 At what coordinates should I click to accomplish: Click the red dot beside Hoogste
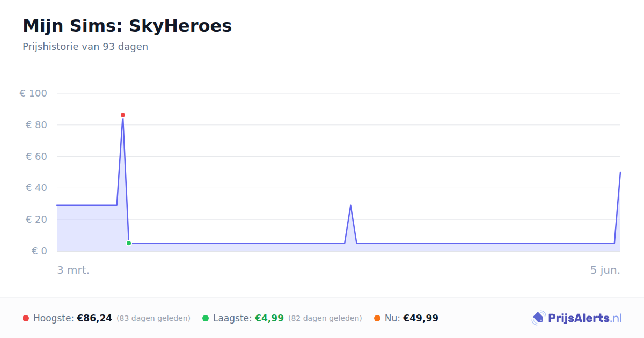[26, 318]
